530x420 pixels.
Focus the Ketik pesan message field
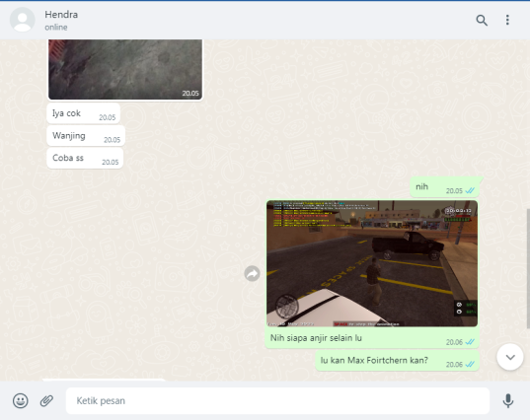pyautogui.click(x=277, y=400)
